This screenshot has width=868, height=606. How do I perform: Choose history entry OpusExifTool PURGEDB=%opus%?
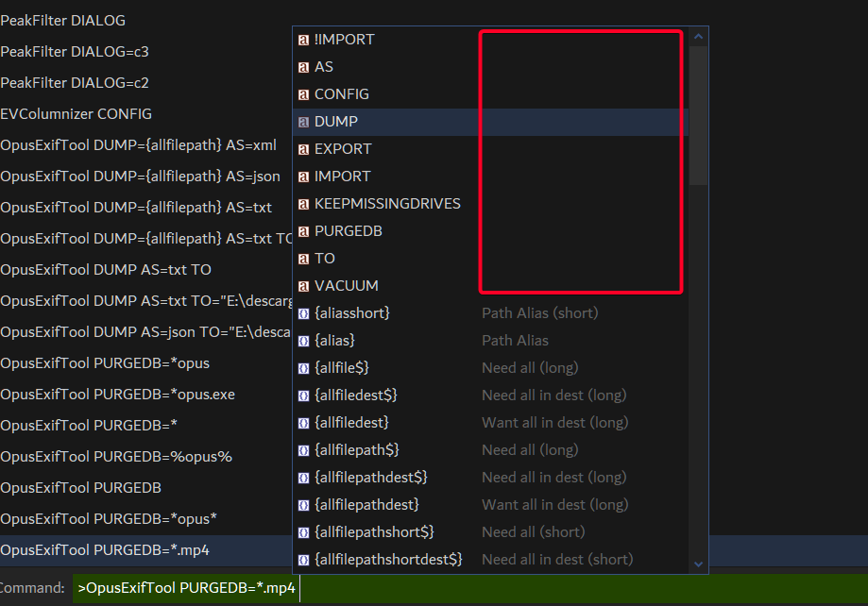point(116,457)
